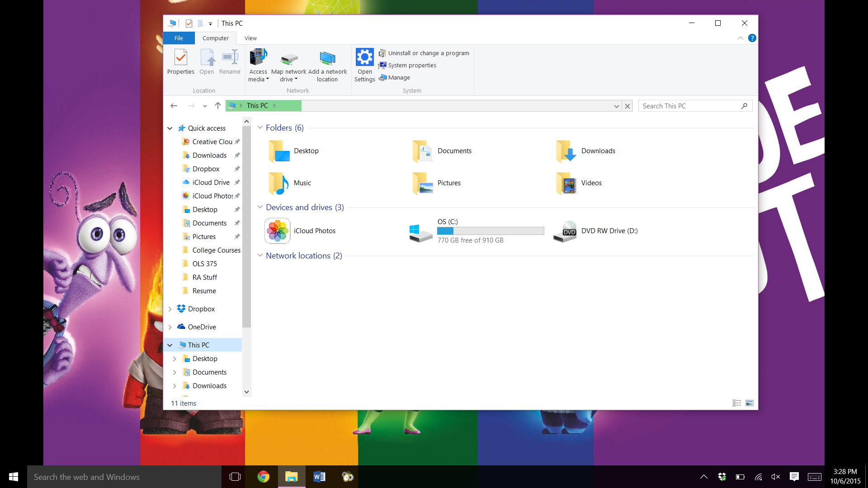Click Manage in System group
The height and width of the screenshot is (488, 868).
[394, 77]
